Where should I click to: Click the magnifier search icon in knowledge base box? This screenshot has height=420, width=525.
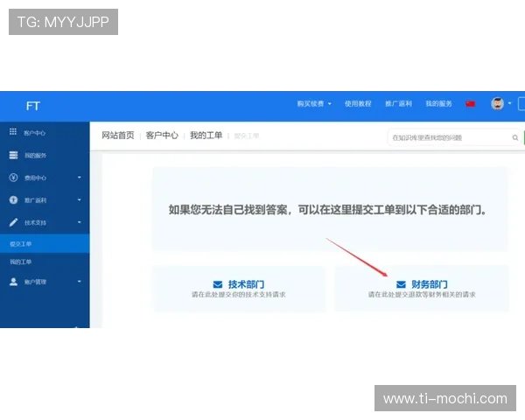tap(515, 137)
